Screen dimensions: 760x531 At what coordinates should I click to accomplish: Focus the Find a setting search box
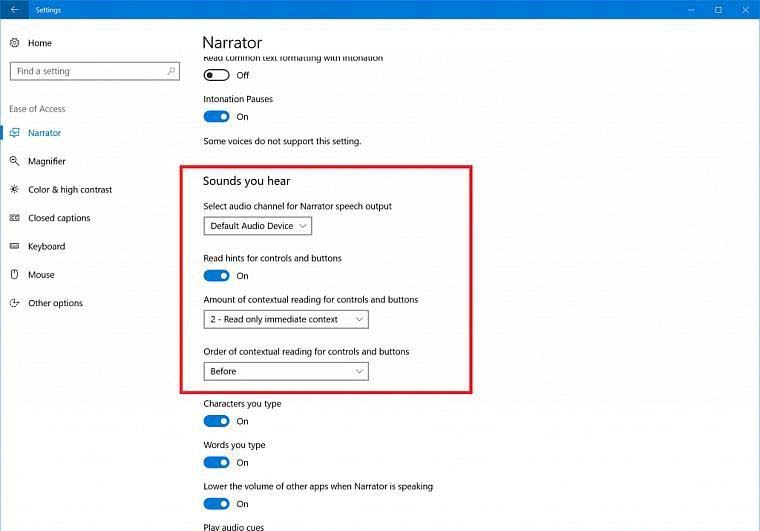point(95,71)
